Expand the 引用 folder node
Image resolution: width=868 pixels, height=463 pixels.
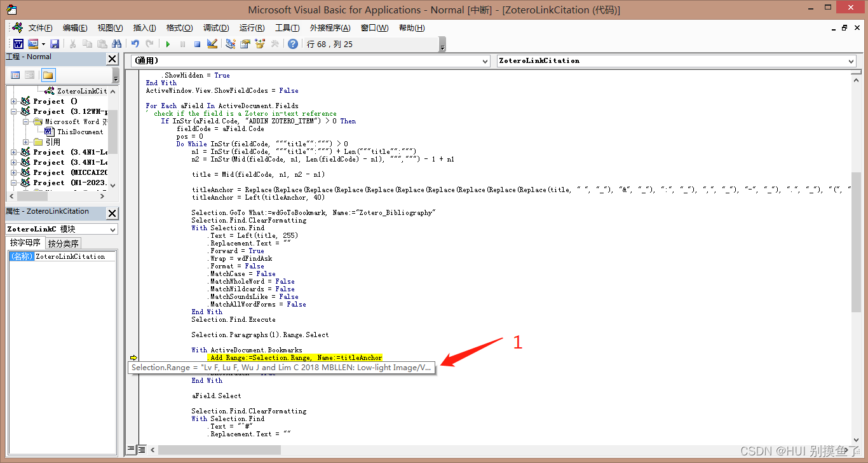coord(25,142)
